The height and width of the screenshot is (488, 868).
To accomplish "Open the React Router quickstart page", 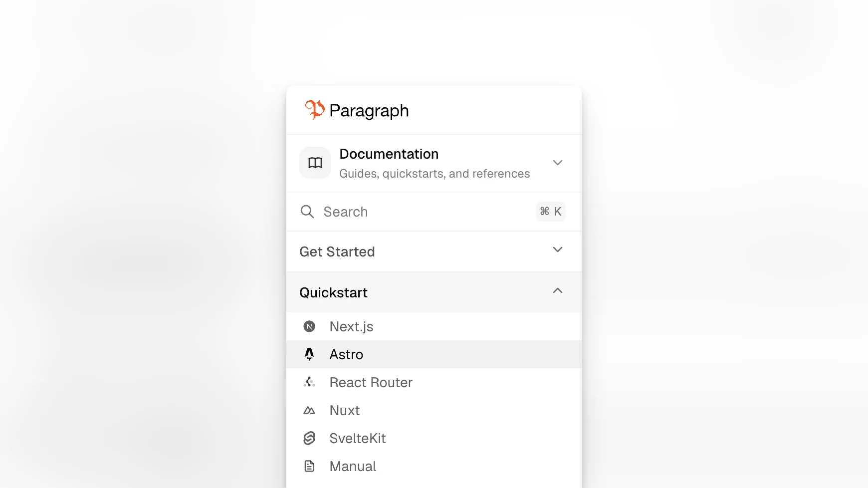I will [434, 382].
